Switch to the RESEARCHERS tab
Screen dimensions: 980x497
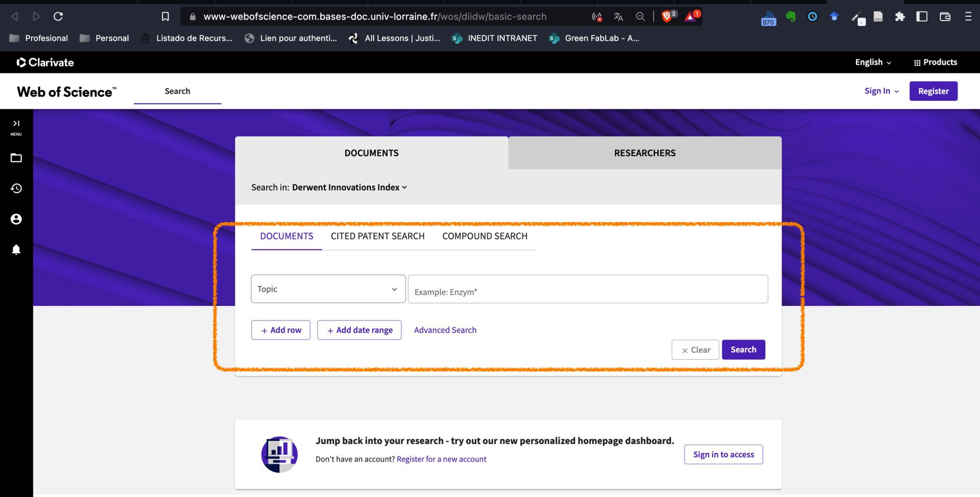click(644, 153)
